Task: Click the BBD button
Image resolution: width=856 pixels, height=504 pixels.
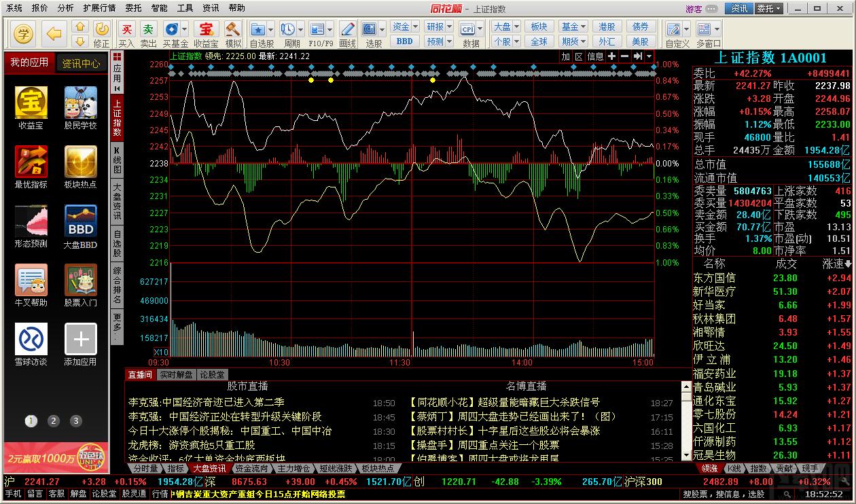Action: pyautogui.click(x=404, y=41)
